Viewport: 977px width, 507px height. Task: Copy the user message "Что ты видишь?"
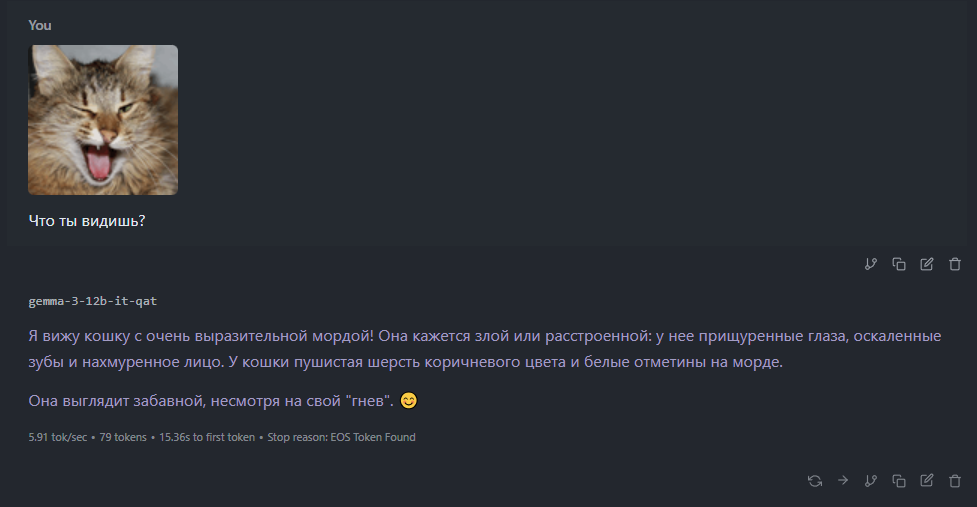899,264
